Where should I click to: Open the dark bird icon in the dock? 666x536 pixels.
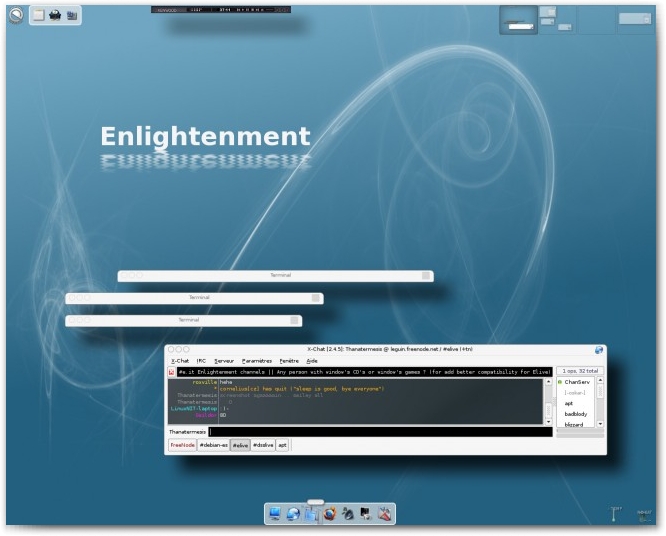348,514
